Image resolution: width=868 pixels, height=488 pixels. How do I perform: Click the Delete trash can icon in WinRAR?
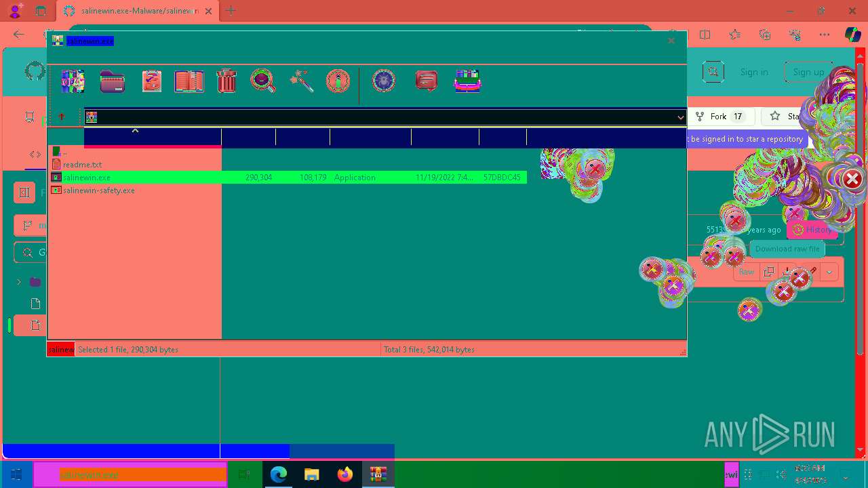pyautogui.click(x=226, y=81)
